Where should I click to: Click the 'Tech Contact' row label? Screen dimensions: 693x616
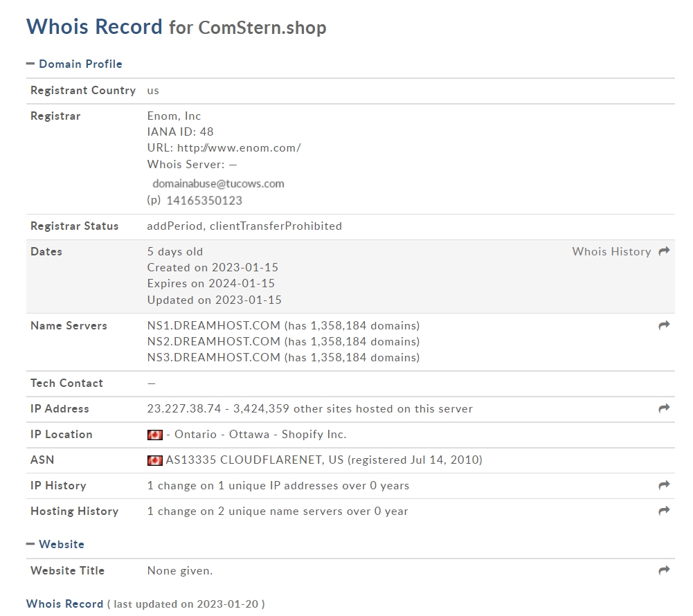pos(66,383)
